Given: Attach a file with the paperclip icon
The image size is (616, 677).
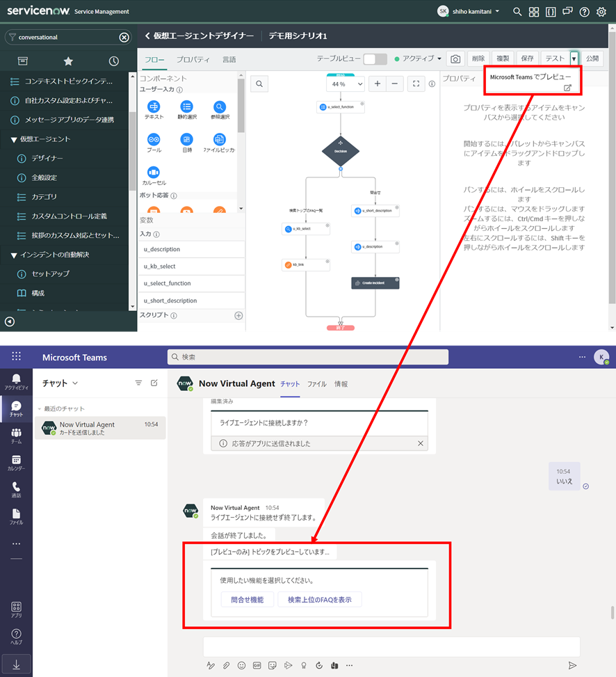Looking at the screenshot, I should click(x=226, y=665).
